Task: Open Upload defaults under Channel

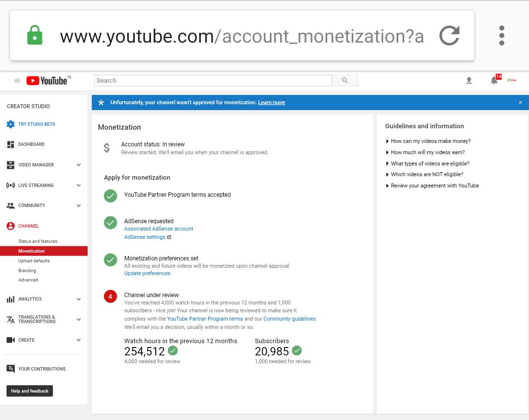Action: (x=34, y=261)
